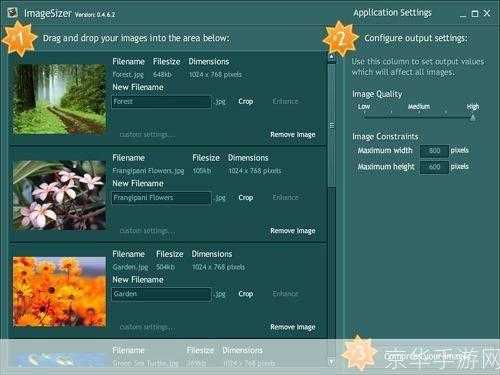Click the Maximum width field

tap(434, 151)
